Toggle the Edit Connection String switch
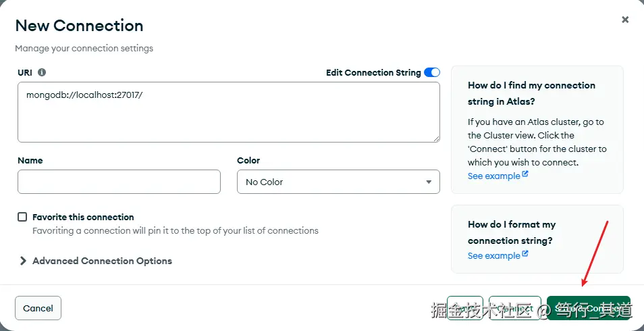Image resolution: width=644 pixels, height=331 pixels. [432, 72]
